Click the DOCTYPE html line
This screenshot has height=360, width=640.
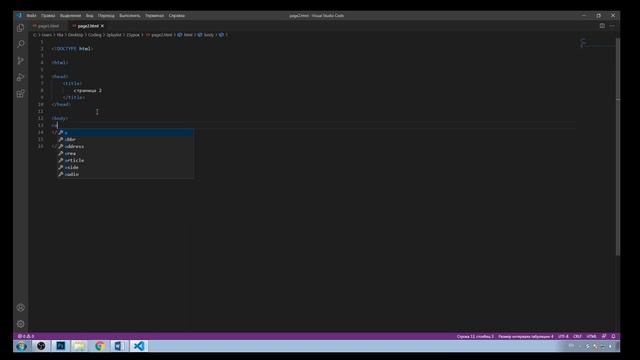[x=72, y=49]
